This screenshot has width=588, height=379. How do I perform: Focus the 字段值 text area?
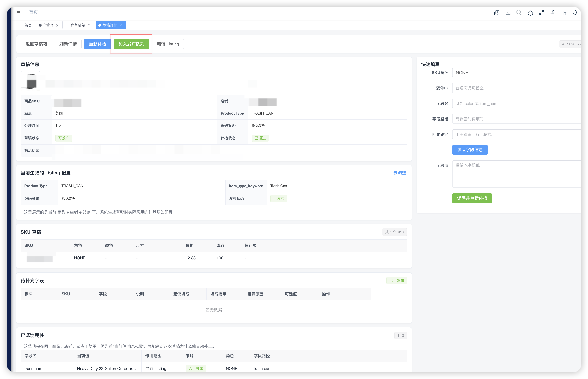(517, 174)
